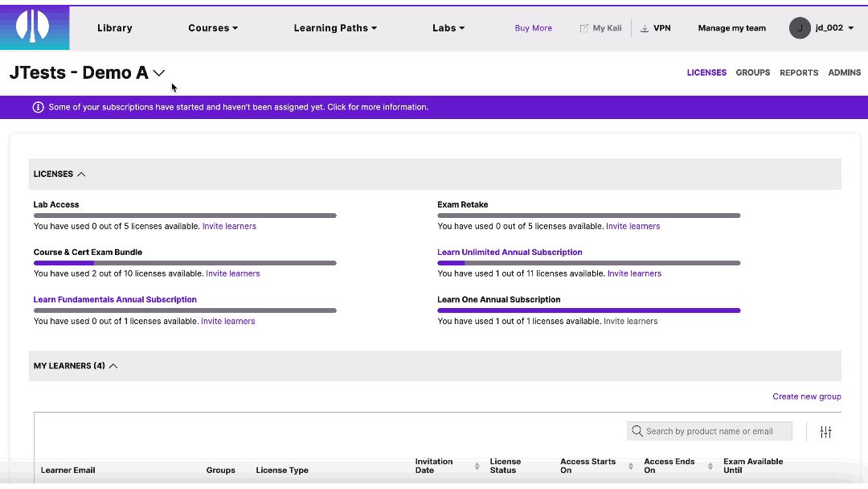Click the Create new group link
Screen dimensions: 868x489
[807, 396]
